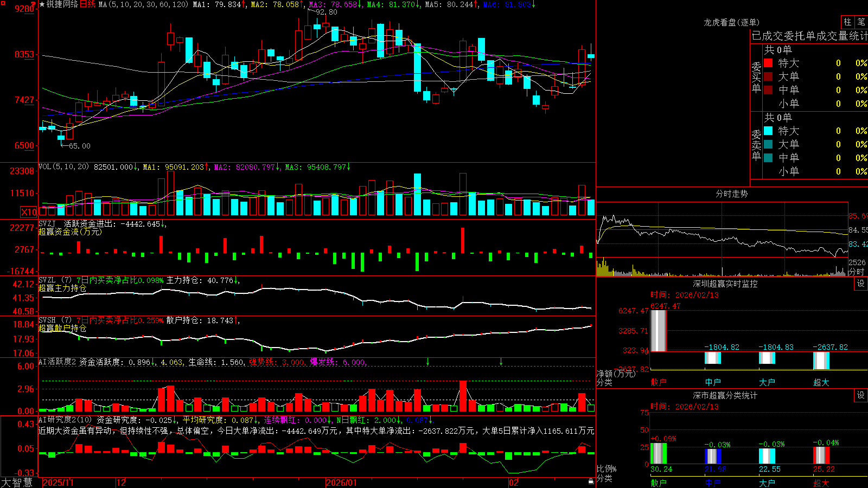Open 设 settings for 深市超赢分类统计
Image resolution: width=868 pixels, height=488 pixels.
point(861,395)
